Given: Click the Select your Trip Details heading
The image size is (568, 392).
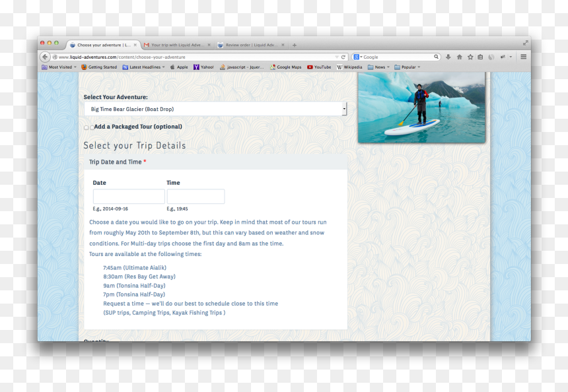Looking at the screenshot, I should coord(135,145).
